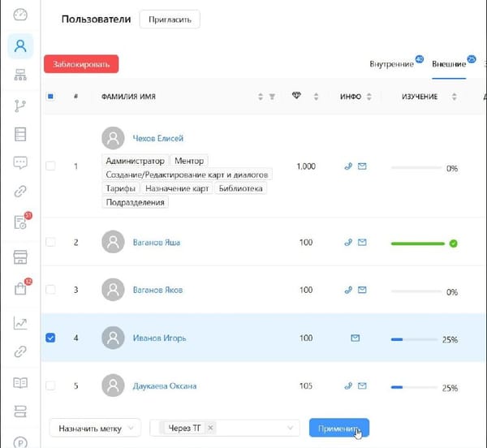Click the red Заблокировать button

(81, 64)
